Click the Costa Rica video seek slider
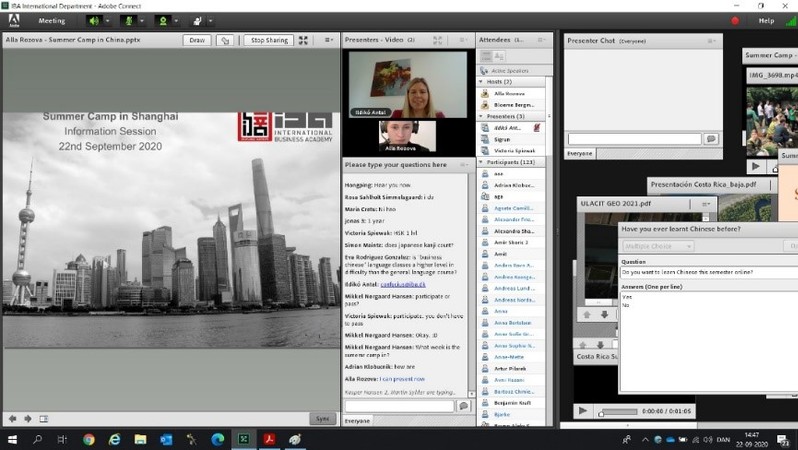 coord(618,412)
